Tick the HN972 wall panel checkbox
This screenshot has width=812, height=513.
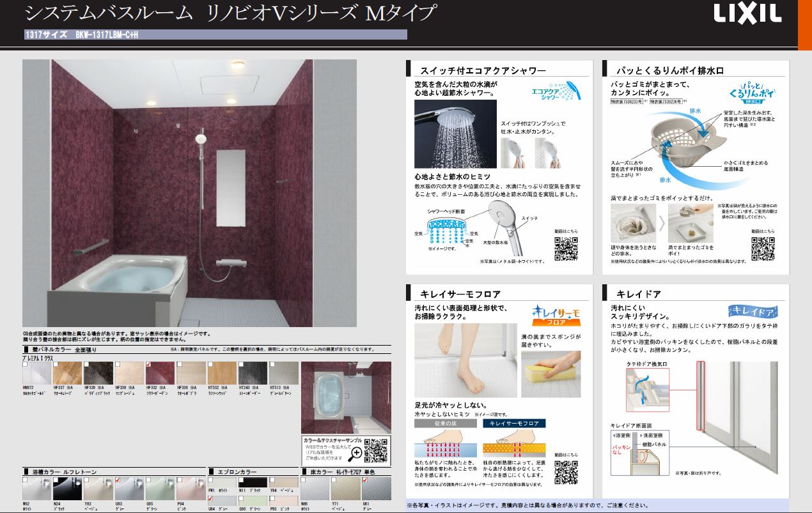click(x=24, y=364)
